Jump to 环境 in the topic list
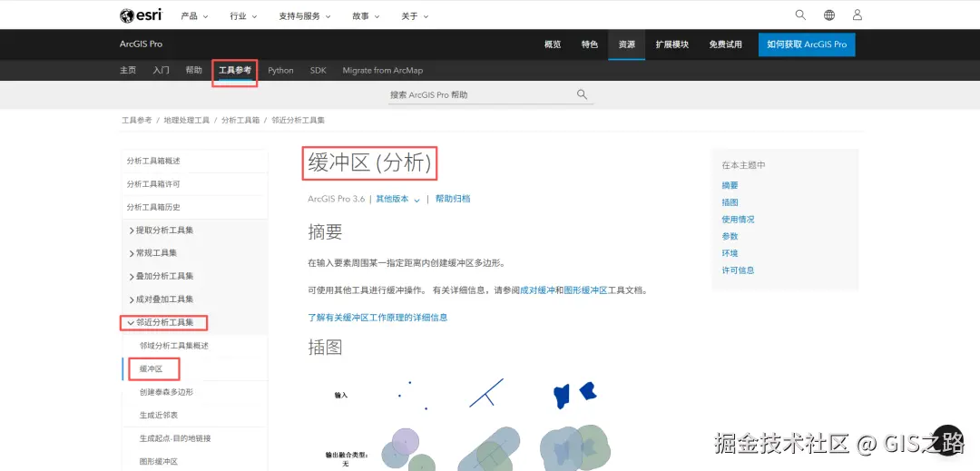 pyautogui.click(x=730, y=253)
